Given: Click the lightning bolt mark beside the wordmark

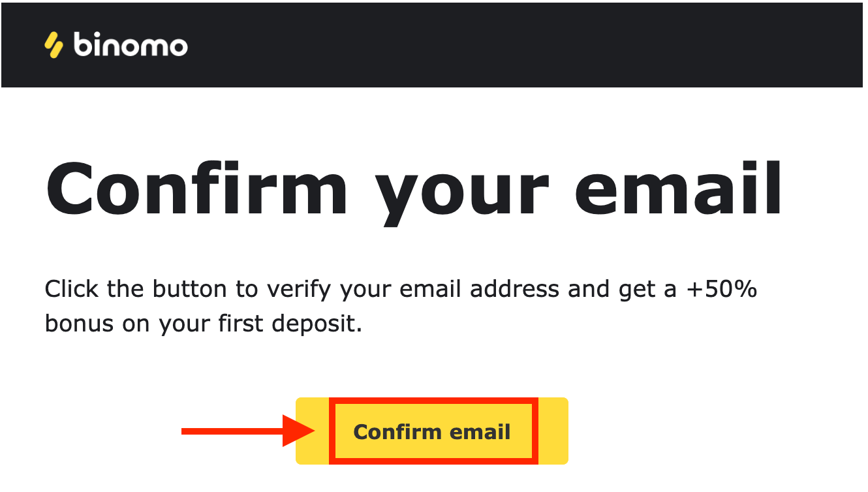Looking at the screenshot, I should pos(53,45).
